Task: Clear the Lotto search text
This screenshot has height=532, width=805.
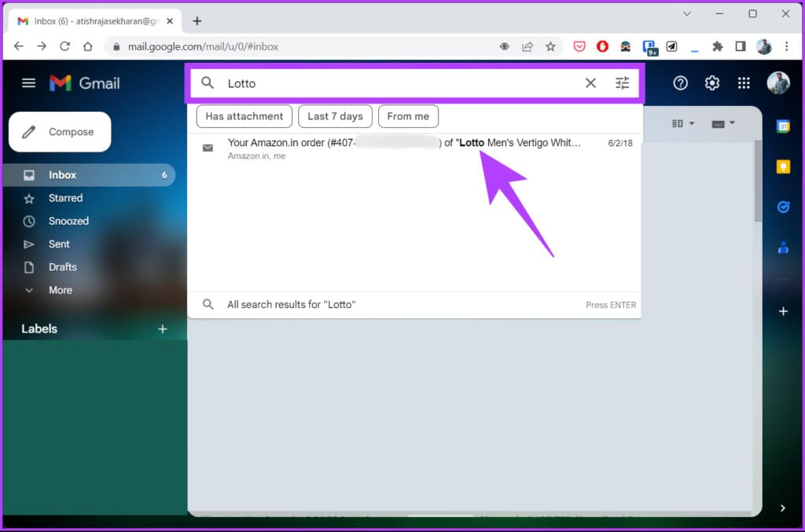Action: click(590, 83)
